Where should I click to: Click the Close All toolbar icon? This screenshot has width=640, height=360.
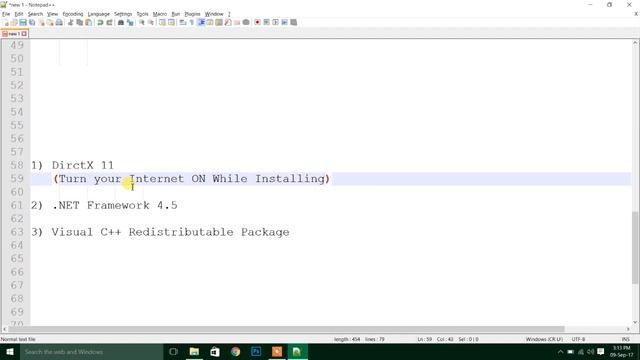(50, 22)
